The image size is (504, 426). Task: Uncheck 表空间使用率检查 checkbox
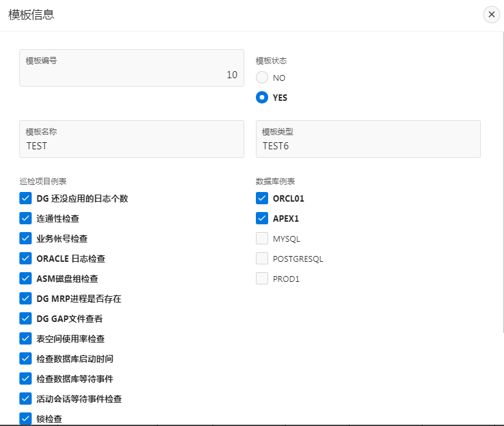click(26, 339)
